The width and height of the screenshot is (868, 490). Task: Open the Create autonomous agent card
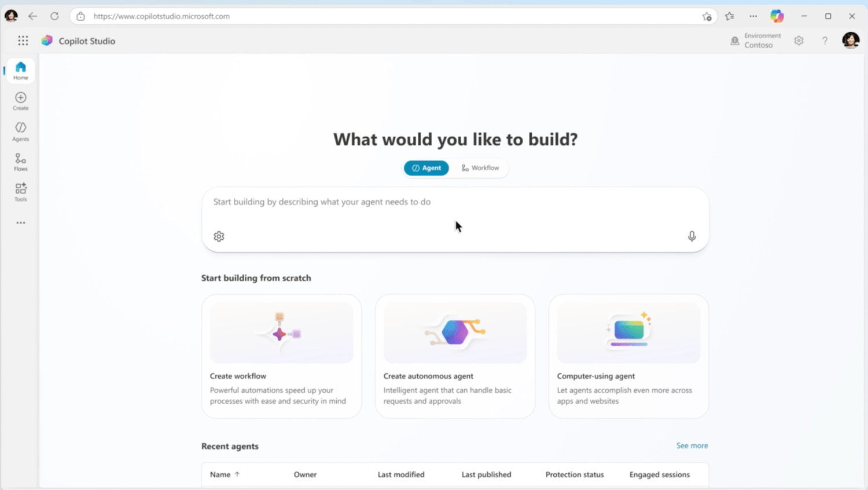pyautogui.click(x=455, y=356)
